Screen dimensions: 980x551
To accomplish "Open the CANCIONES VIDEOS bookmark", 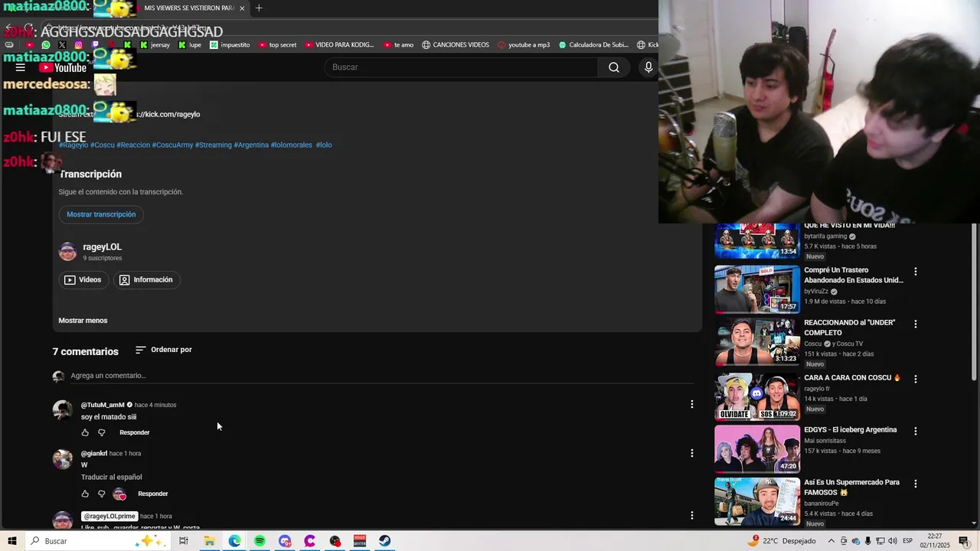I will 455,45.
